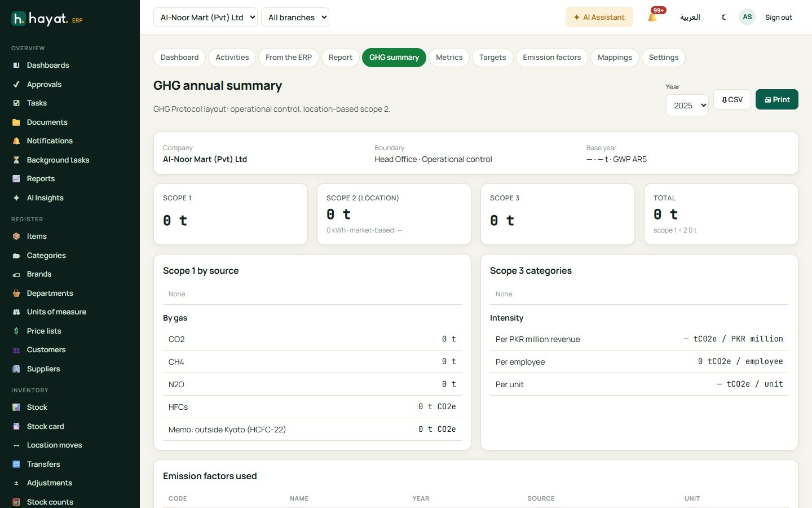Click the Background tasks hourglass icon
812x508 pixels.
[x=16, y=160]
